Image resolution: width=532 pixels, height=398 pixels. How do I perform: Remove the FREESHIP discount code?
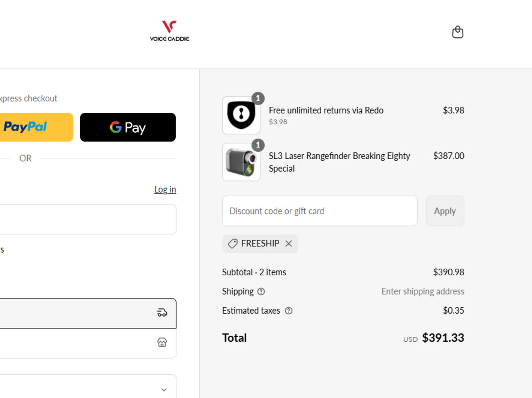point(289,243)
